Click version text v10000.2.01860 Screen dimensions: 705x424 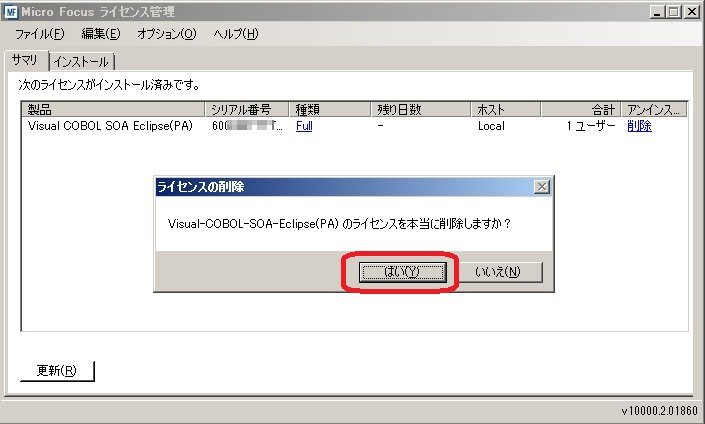[x=660, y=411]
